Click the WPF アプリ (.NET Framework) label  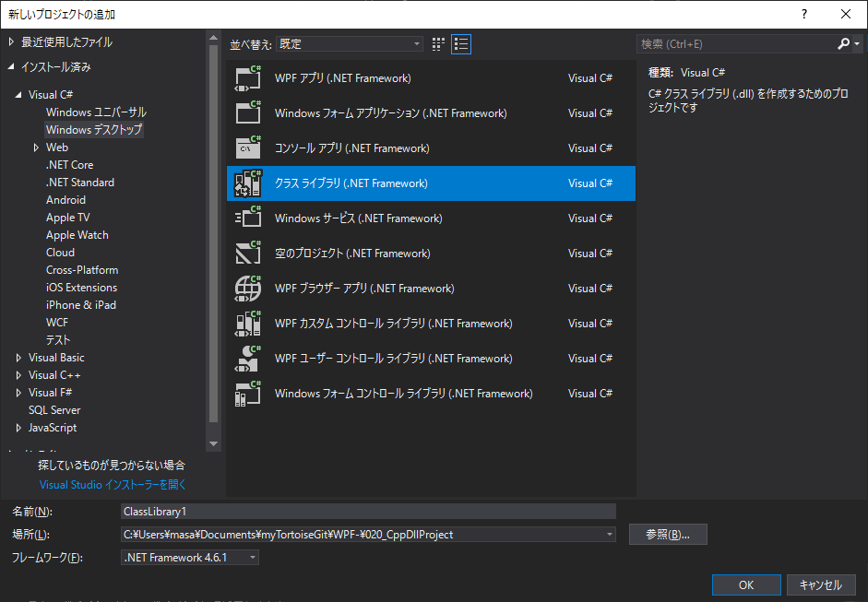click(x=342, y=78)
